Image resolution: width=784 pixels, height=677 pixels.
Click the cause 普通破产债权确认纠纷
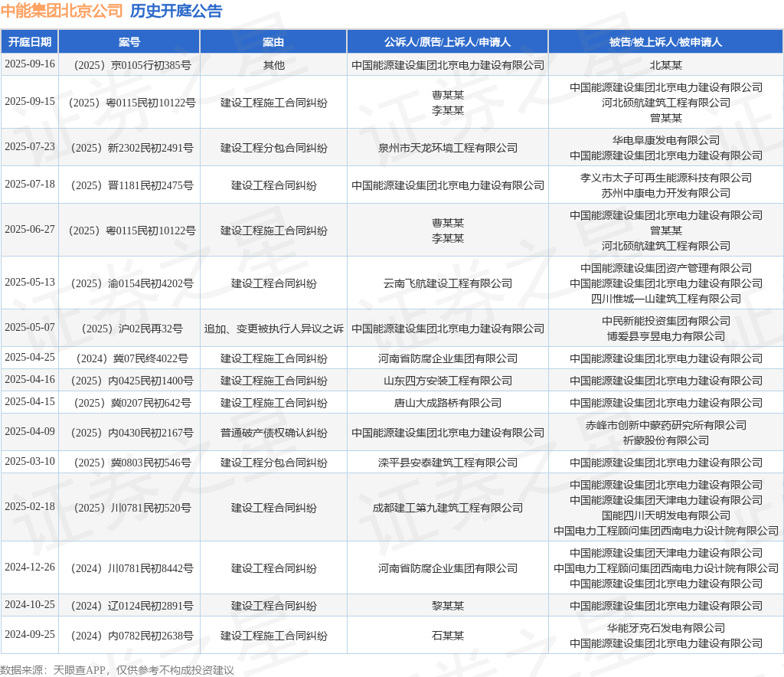point(273,433)
